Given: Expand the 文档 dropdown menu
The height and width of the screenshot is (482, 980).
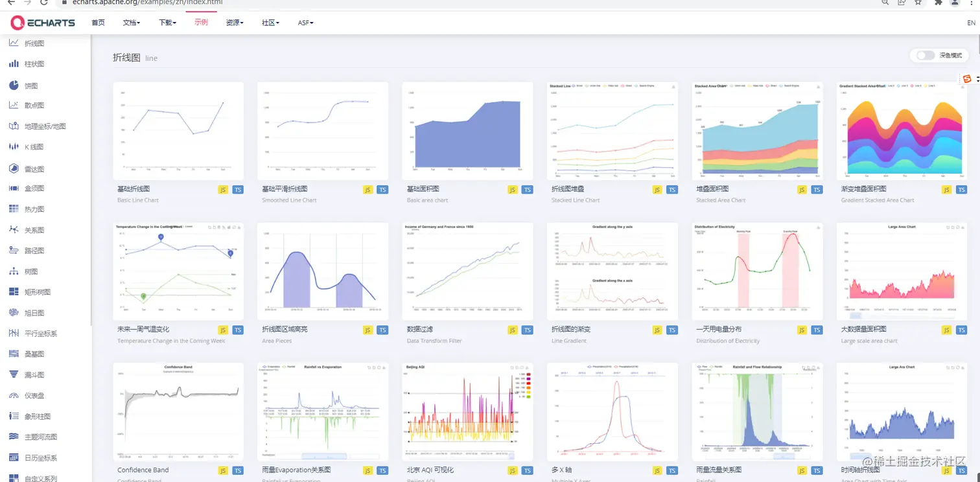Looking at the screenshot, I should 132,23.
